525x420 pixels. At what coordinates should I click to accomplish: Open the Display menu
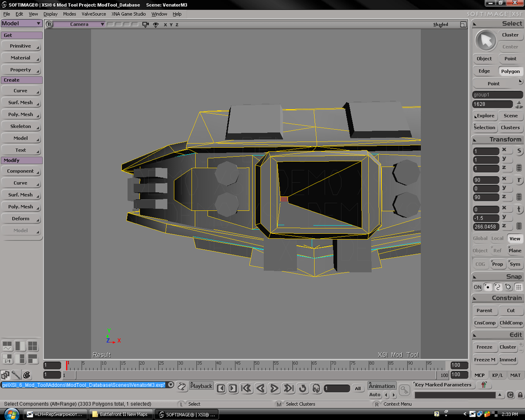51,14
